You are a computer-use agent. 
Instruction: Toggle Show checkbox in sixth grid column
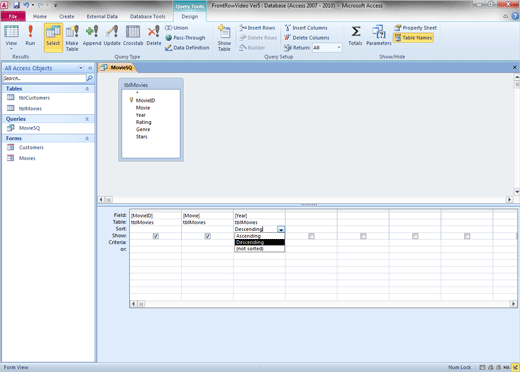(x=415, y=236)
